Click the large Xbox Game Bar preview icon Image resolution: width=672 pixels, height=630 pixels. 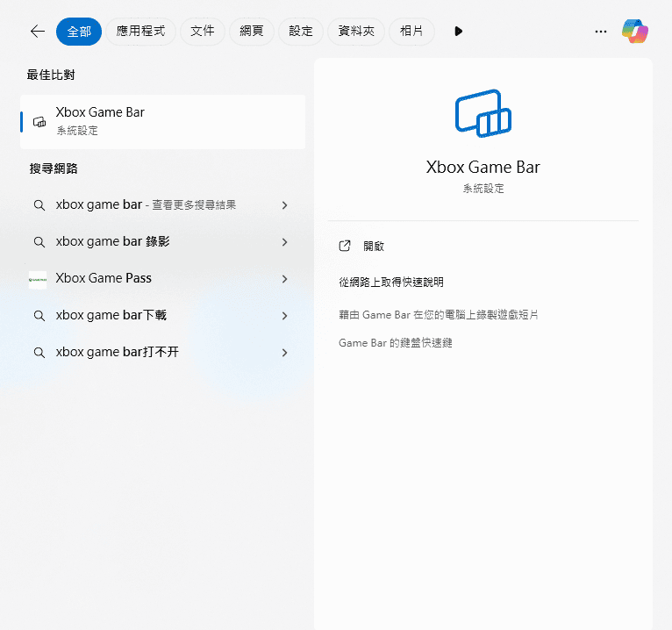point(483,113)
